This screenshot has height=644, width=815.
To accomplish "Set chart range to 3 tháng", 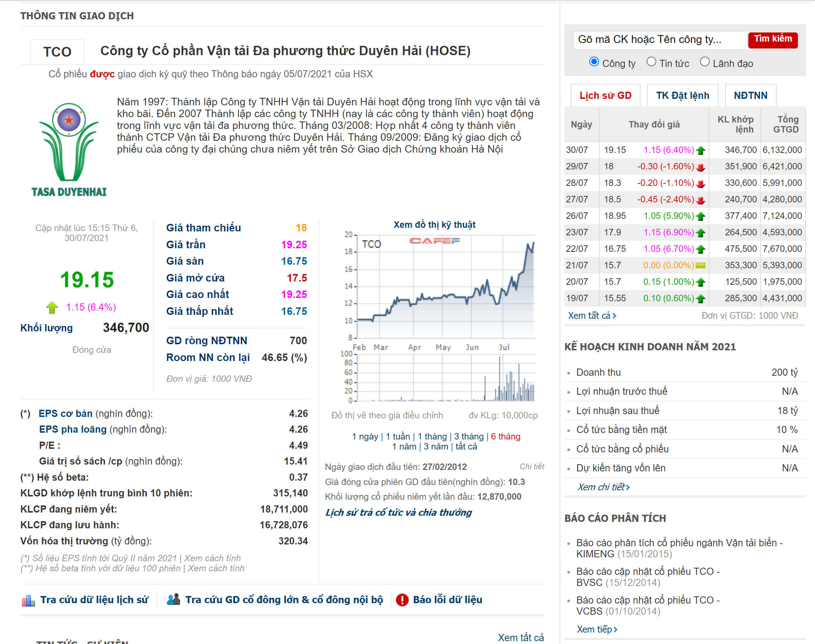I will click(469, 437).
